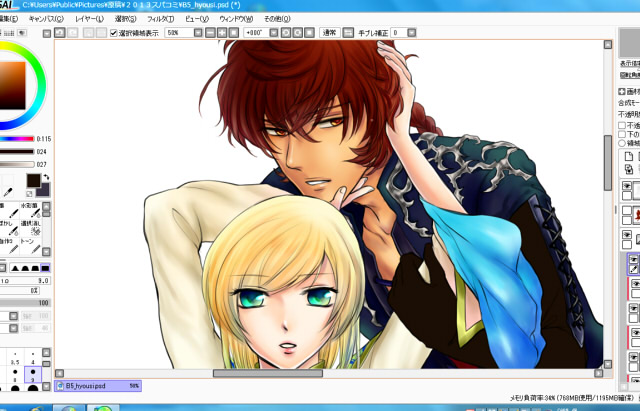Open the second brush setting dropdown below density 100

click(x=13, y=328)
